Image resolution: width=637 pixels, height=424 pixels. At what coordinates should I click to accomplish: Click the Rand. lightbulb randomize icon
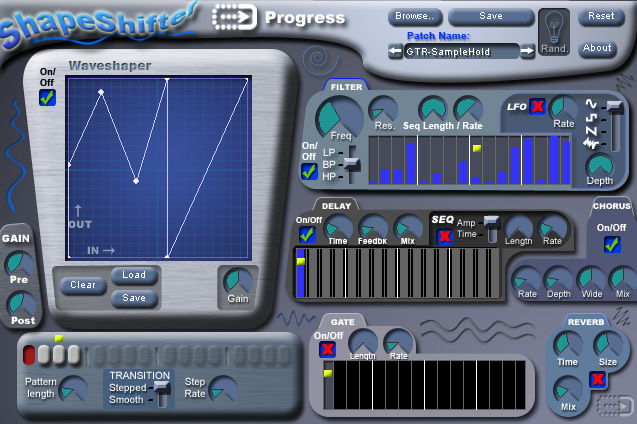(x=554, y=32)
